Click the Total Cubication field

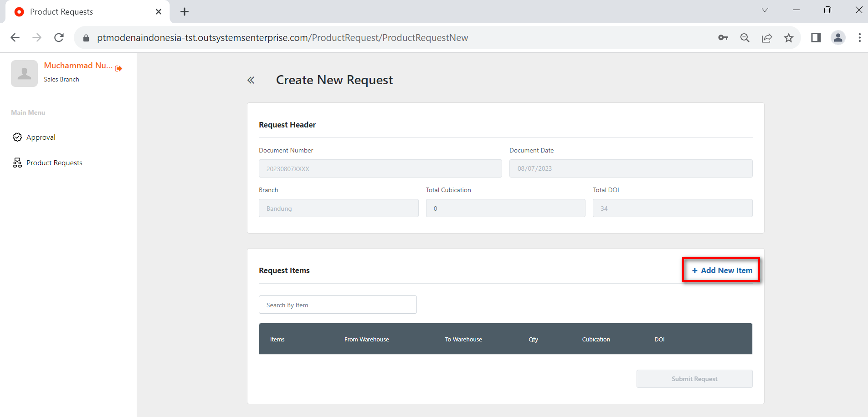click(505, 208)
